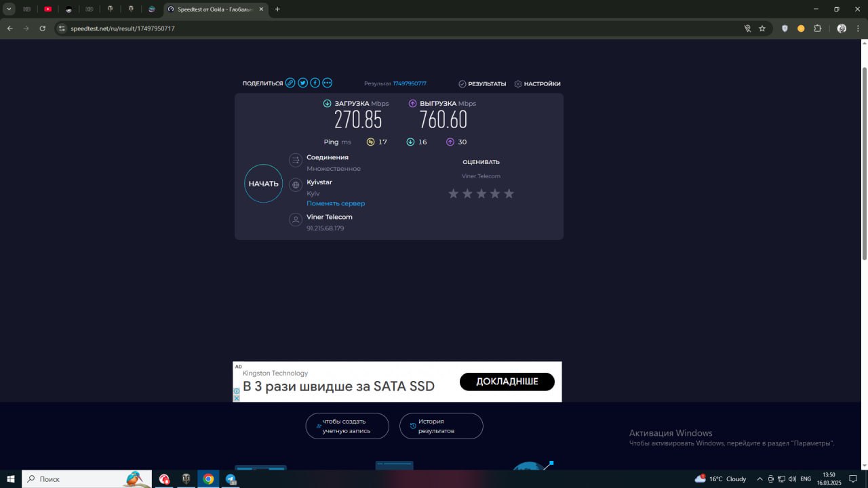This screenshot has width=868, height=488.
Task: Switch the ENG input language
Action: (x=806, y=479)
